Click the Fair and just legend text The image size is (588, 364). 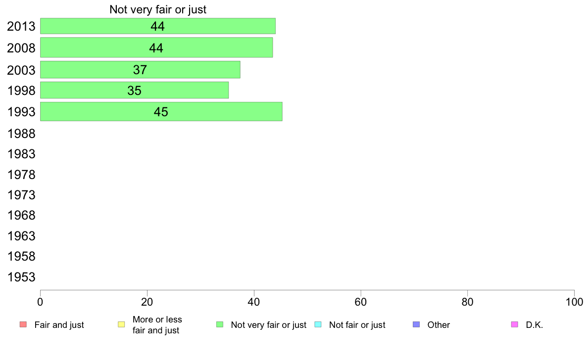click(59, 324)
